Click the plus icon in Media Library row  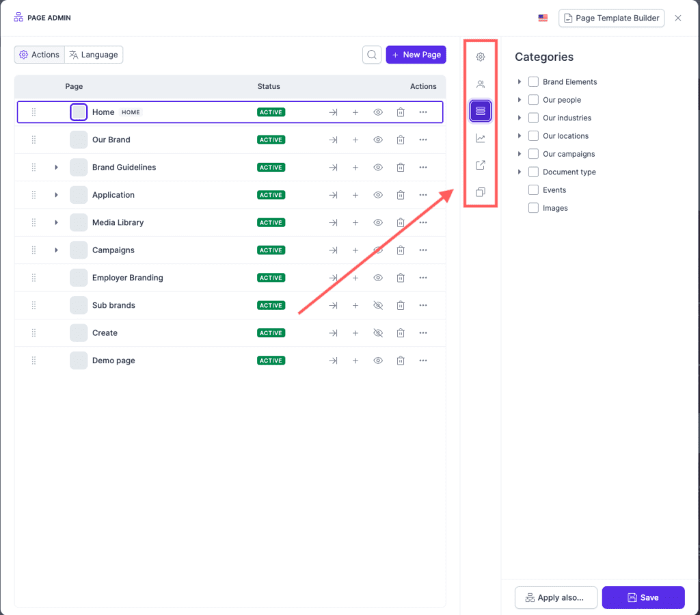pyautogui.click(x=355, y=222)
